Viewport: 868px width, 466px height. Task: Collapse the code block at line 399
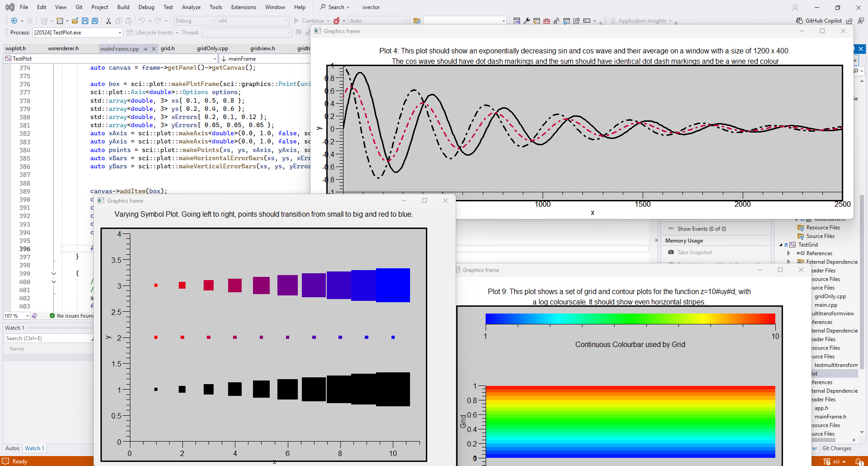tap(54, 274)
